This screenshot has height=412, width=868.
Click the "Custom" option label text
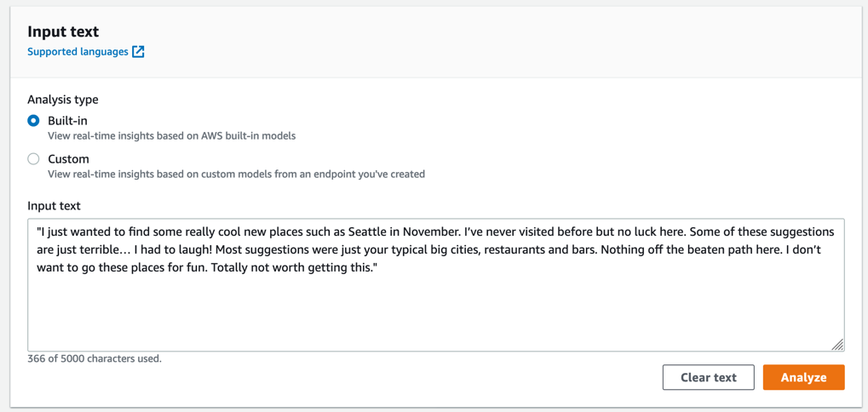(x=68, y=159)
